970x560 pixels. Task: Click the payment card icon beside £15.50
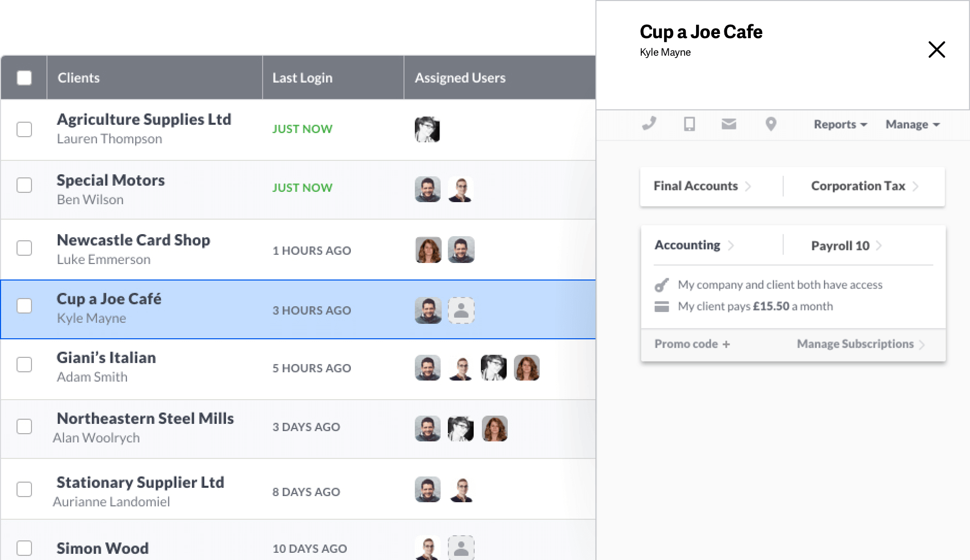click(x=663, y=306)
